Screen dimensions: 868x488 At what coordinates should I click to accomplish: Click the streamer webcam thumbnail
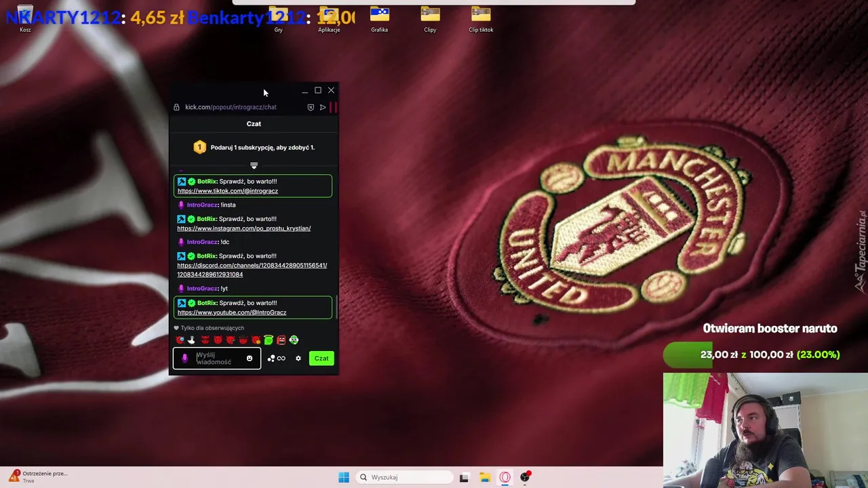click(766, 430)
